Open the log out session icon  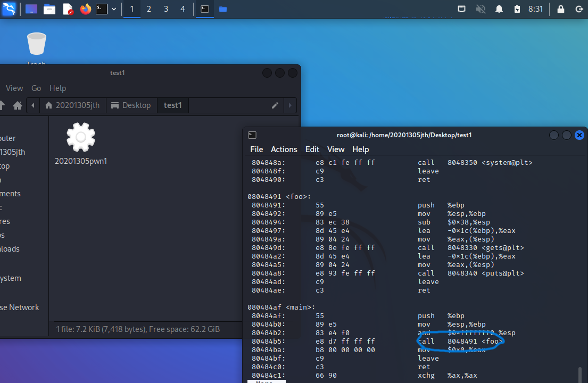[579, 9]
